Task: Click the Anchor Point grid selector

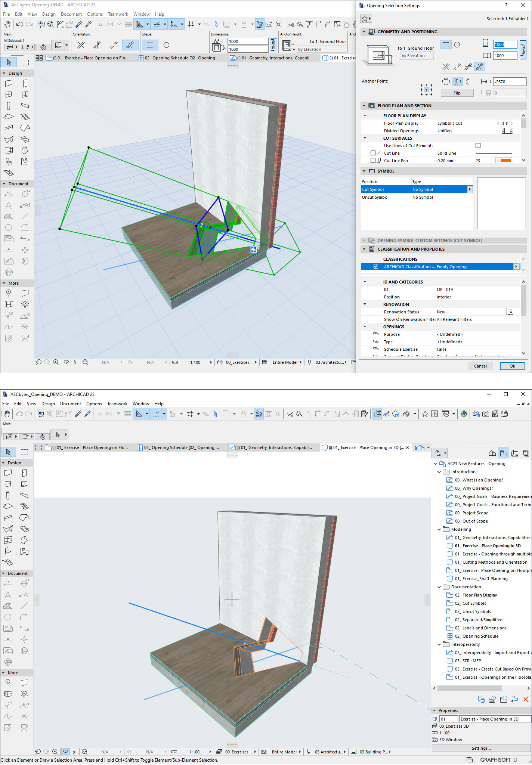Action: point(426,90)
